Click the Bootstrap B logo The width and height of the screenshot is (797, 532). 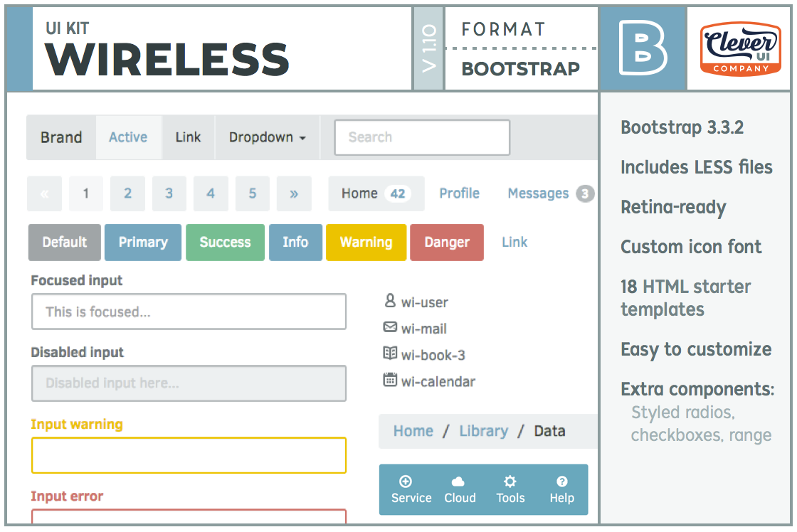(x=643, y=48)
